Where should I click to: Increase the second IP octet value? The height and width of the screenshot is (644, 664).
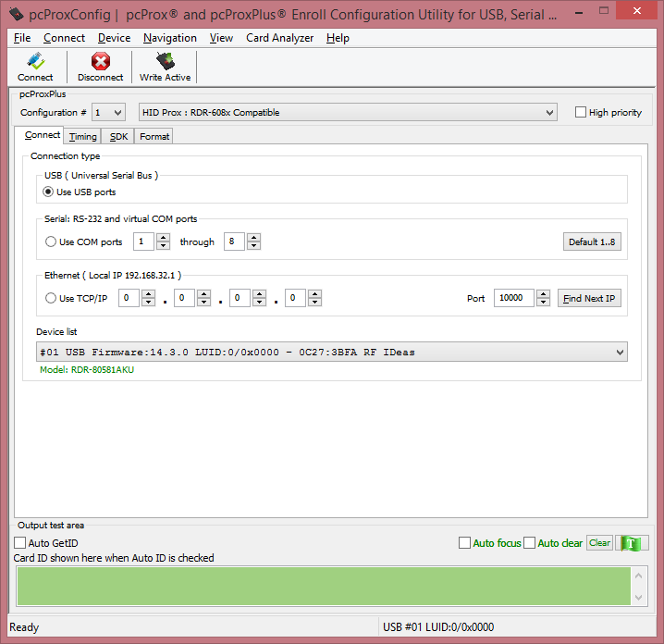point(204,293)
